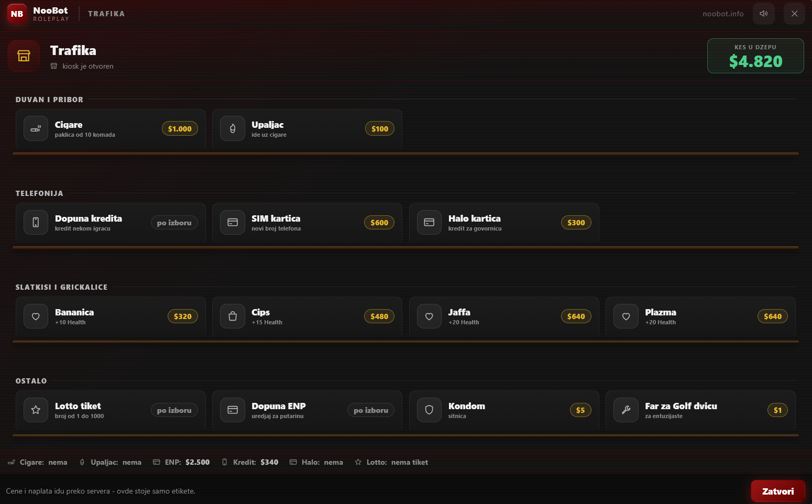Purchase Jaffa for $640

click(x=576, y=316)
